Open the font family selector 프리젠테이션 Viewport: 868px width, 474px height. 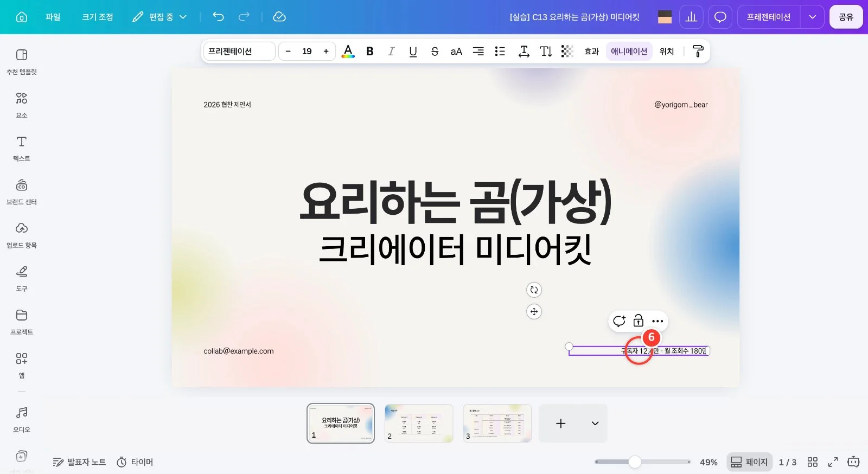point(239,51)
